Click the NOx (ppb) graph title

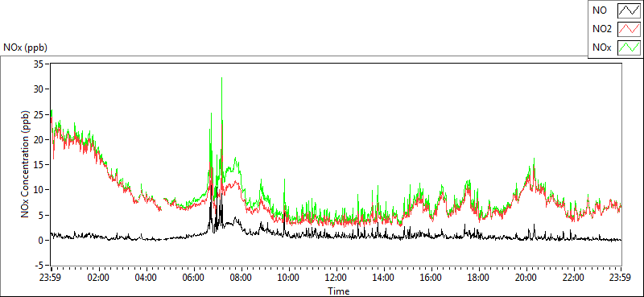point(25,47)
